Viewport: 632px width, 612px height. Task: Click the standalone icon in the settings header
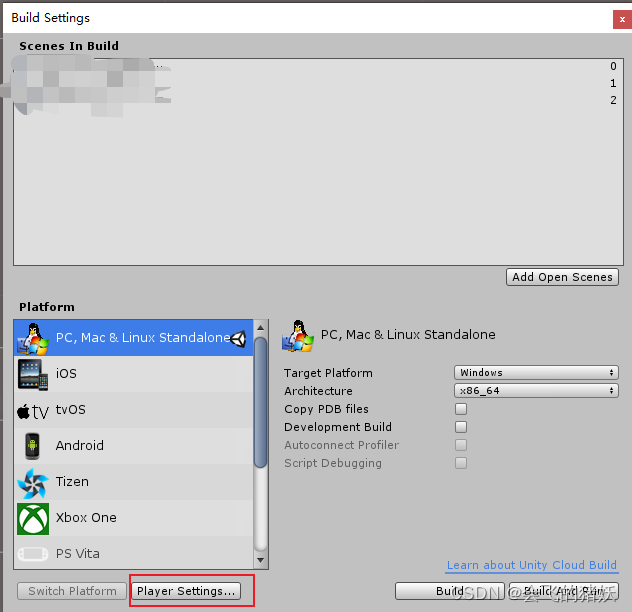coord(298,336)
